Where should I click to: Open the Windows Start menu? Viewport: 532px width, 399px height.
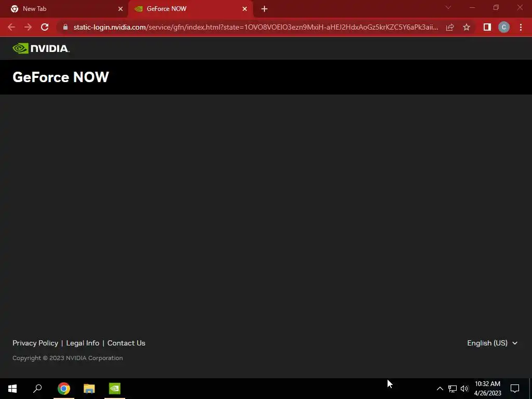(12, 389)
